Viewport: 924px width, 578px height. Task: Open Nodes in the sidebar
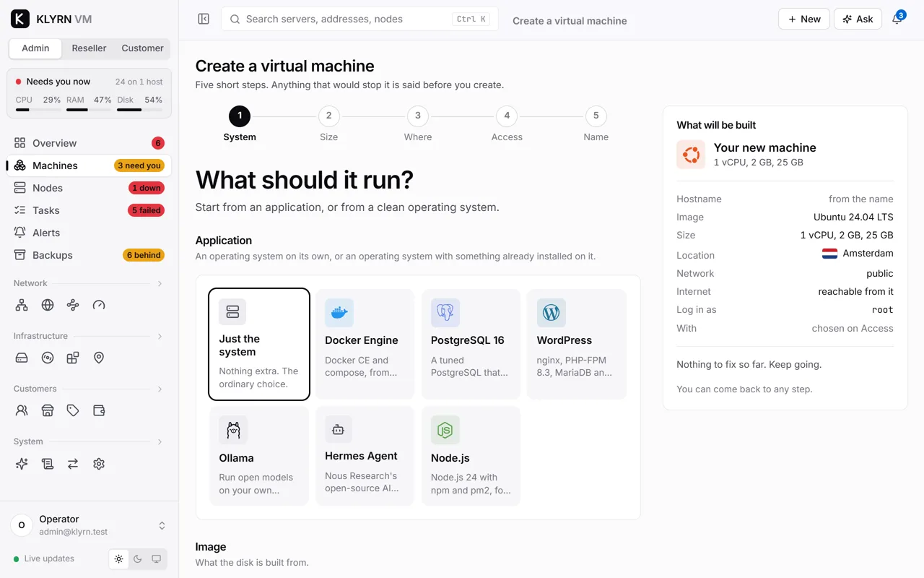pyautogui.click(x=90, y=188)
